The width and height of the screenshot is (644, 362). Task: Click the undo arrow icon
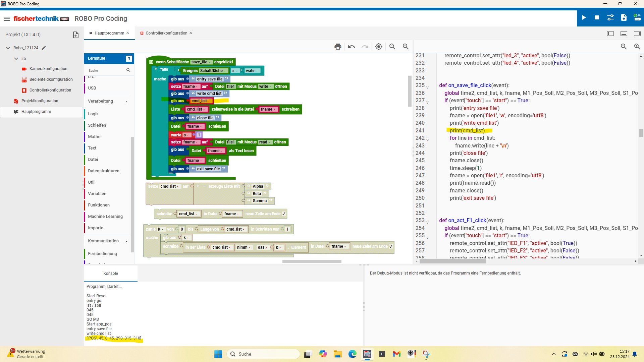(352, 47)
